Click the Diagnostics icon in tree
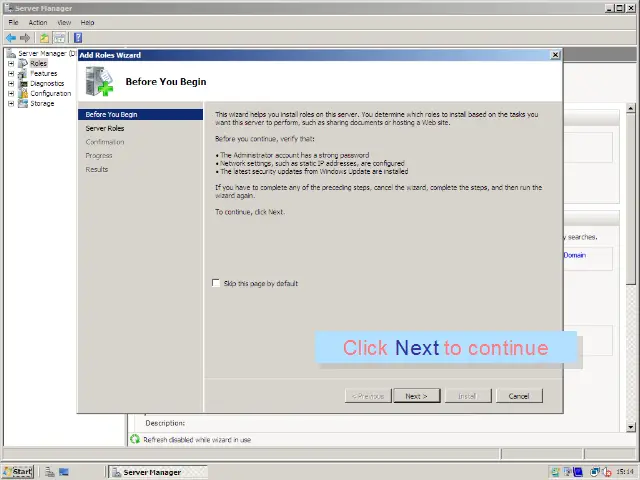 coord(23,84)
